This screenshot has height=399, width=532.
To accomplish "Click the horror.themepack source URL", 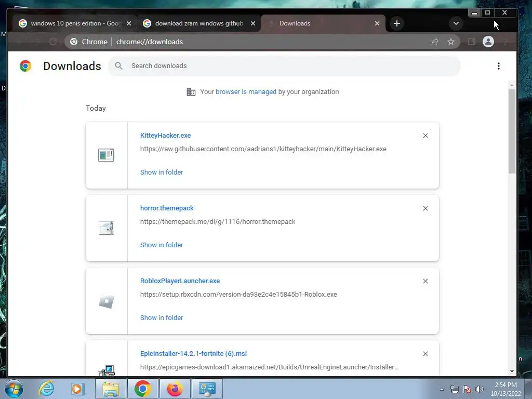I will [x=218, y=221].
